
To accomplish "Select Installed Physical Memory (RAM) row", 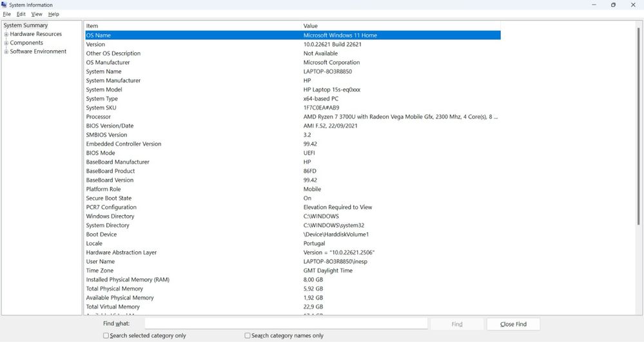I will click(x=293, y=279).
